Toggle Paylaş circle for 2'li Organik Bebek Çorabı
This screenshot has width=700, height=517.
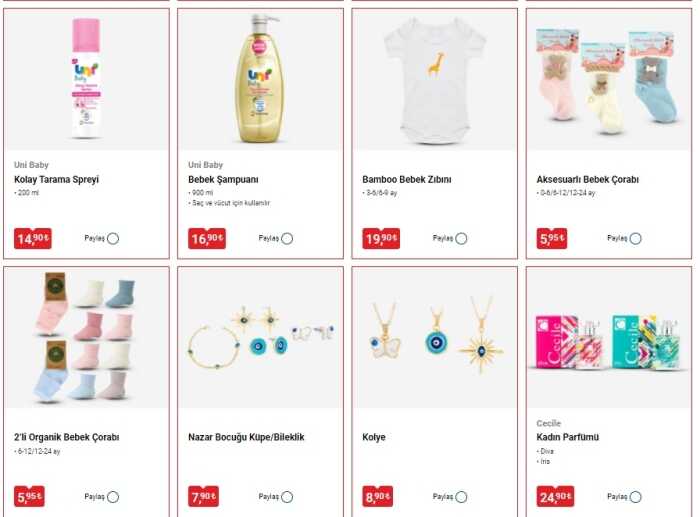click(x=113, y=497)
